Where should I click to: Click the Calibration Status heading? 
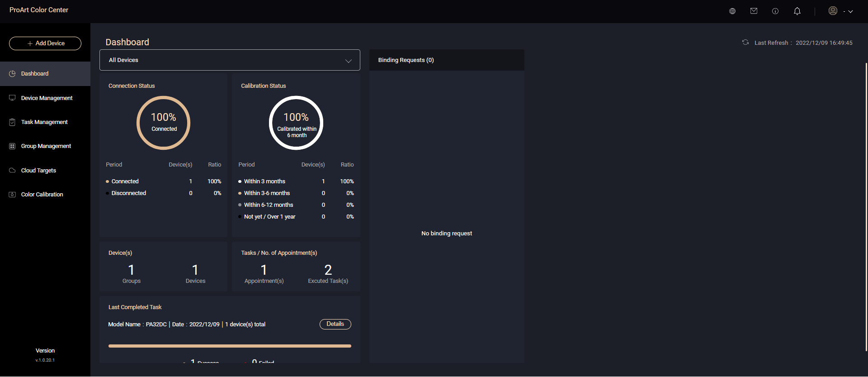264,86
